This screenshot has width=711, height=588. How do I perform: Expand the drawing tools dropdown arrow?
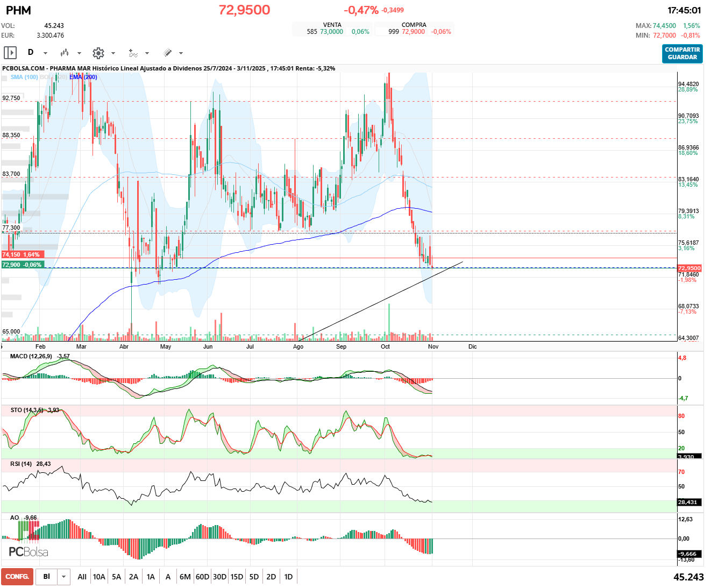tap(181, 53)
